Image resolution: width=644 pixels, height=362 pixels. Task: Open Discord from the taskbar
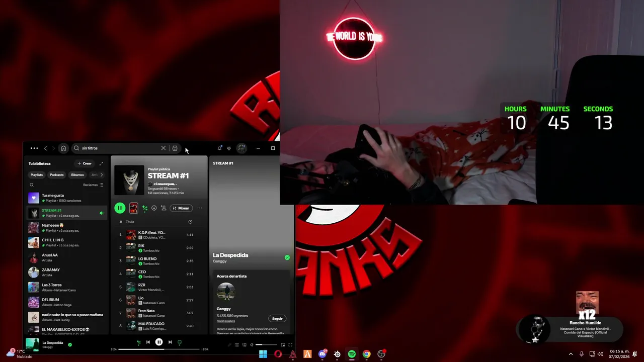point(323,354)
